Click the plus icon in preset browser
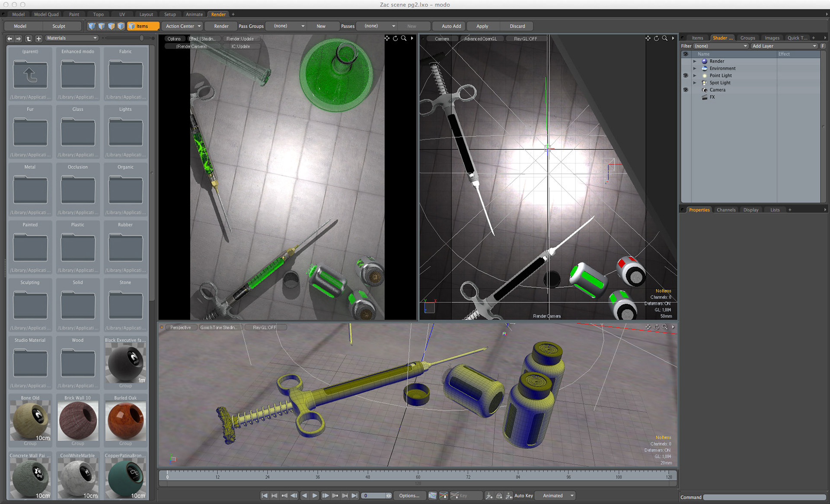 coord(38,38)
